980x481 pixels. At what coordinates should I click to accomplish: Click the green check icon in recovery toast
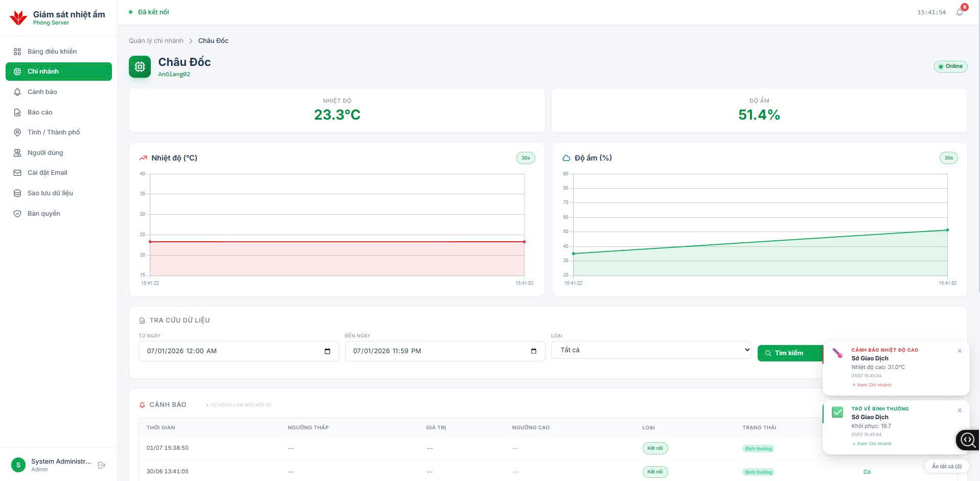[837, 412]
